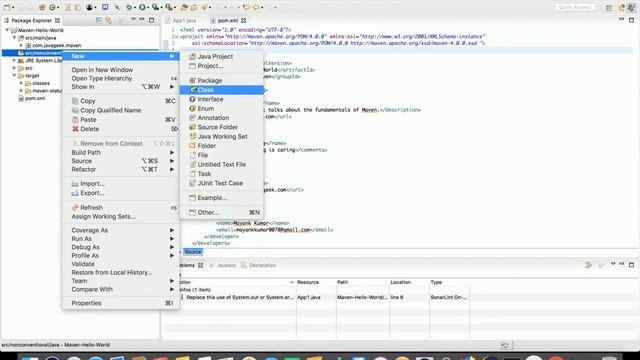
Task: Click the Open Perspective icon near Quick Access
Action: [x=609, y=7]
